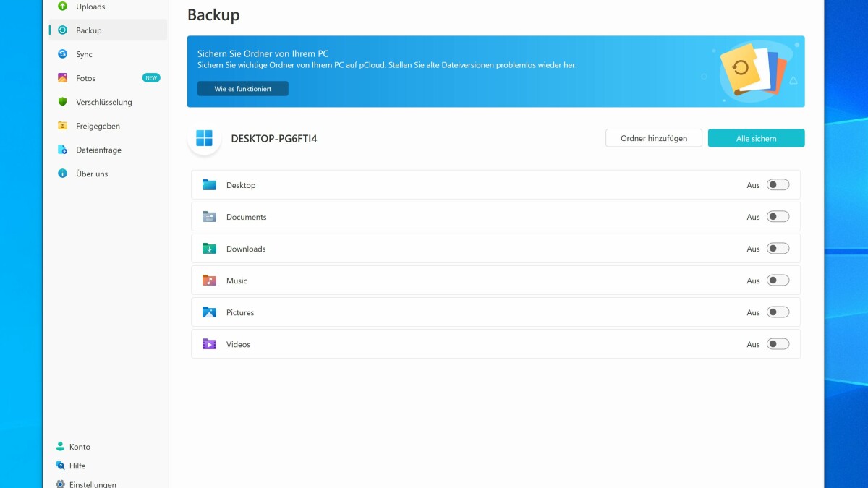
Task: Click the Ordner hinzufügen button
Action: pyautogui.click(x=654, y=138)
